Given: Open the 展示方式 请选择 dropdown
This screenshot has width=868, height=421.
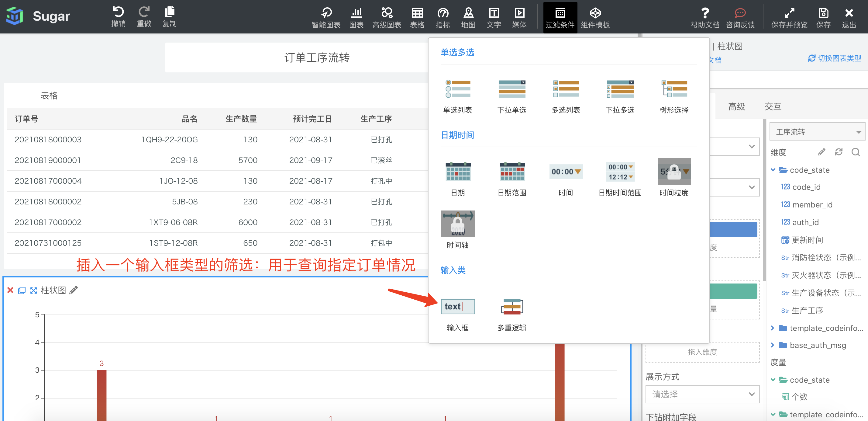Looking at the screenshot, I should pyautogui.click(x=702, y=394).
